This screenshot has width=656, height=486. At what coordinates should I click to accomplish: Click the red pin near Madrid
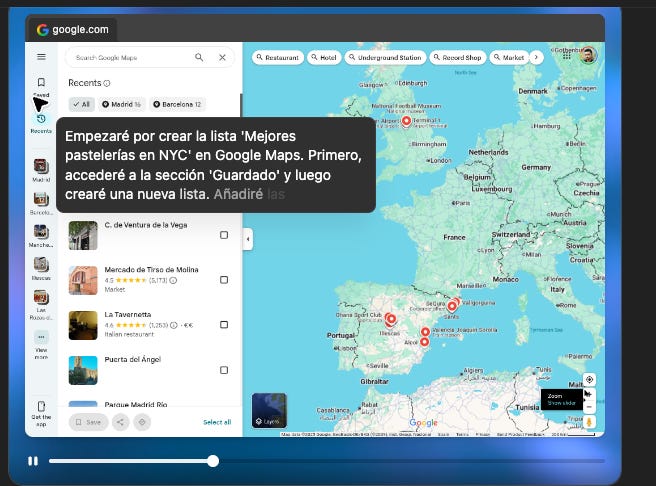[x=391, y=320]
